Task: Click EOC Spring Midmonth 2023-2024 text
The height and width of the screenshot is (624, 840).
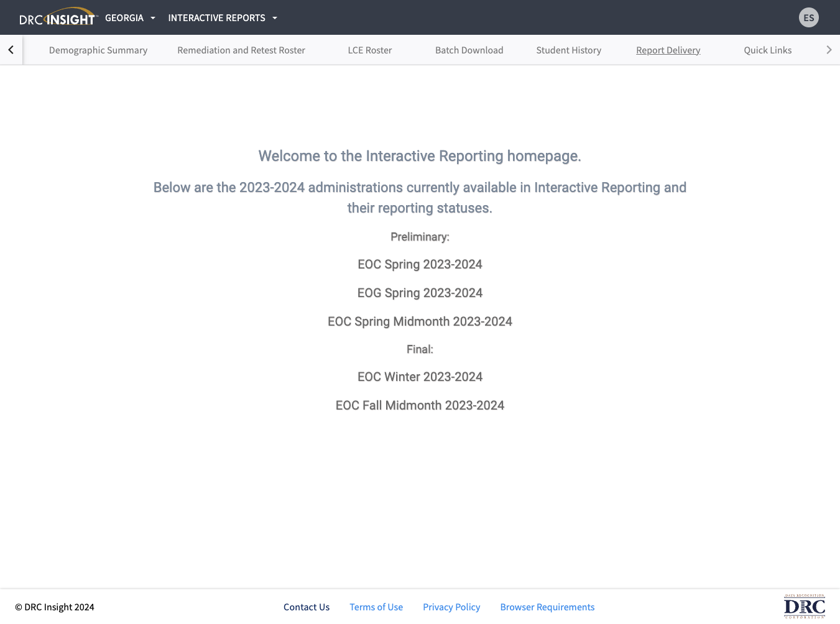Action: click(x=420, y=321)
